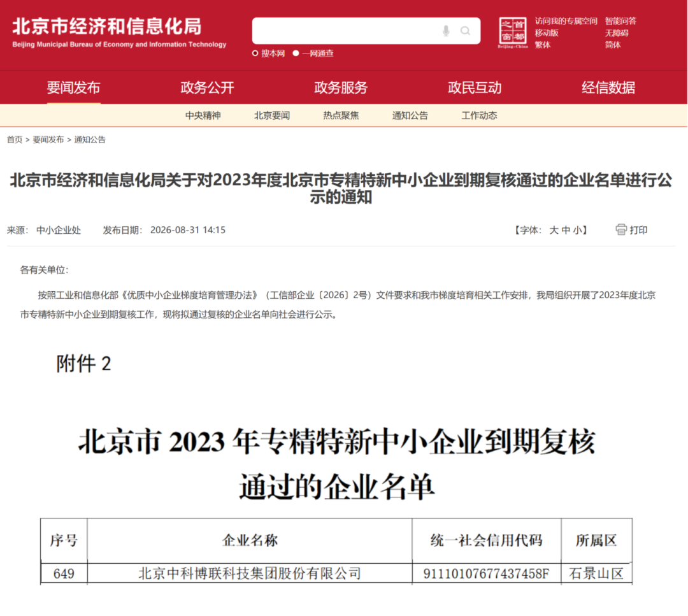Go to the 北京要闻 submenu
Viewport: 688px width, 616px height.
272,115
